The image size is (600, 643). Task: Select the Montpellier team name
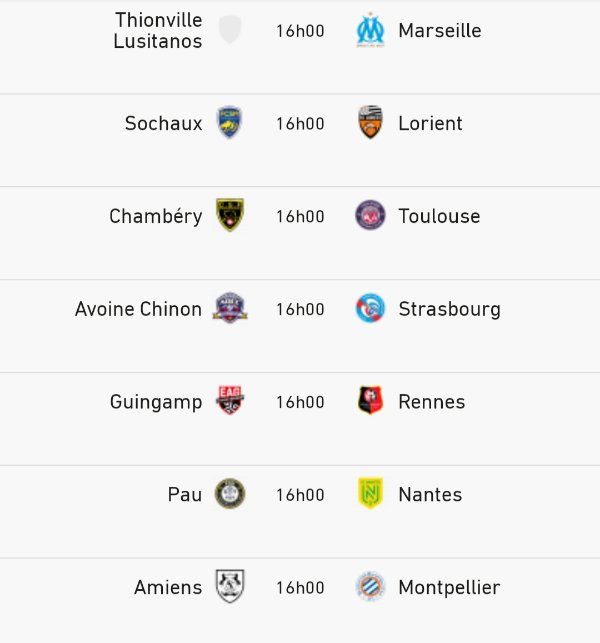[449, 588]
